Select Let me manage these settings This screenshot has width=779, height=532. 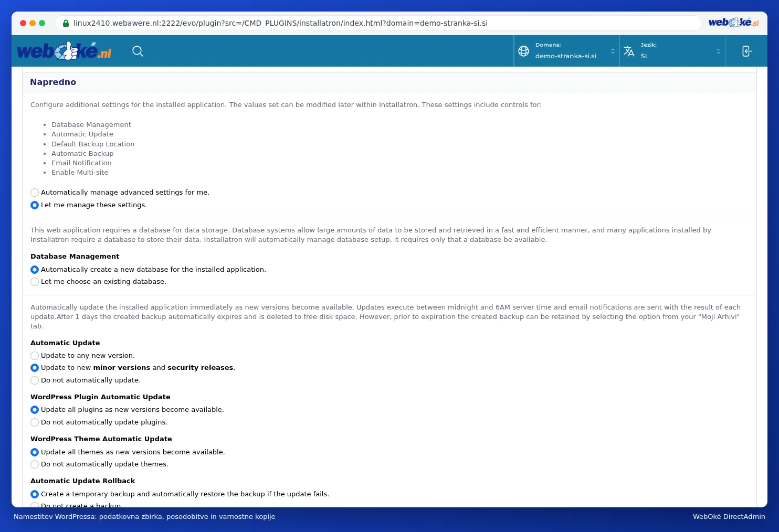[35, 205]
